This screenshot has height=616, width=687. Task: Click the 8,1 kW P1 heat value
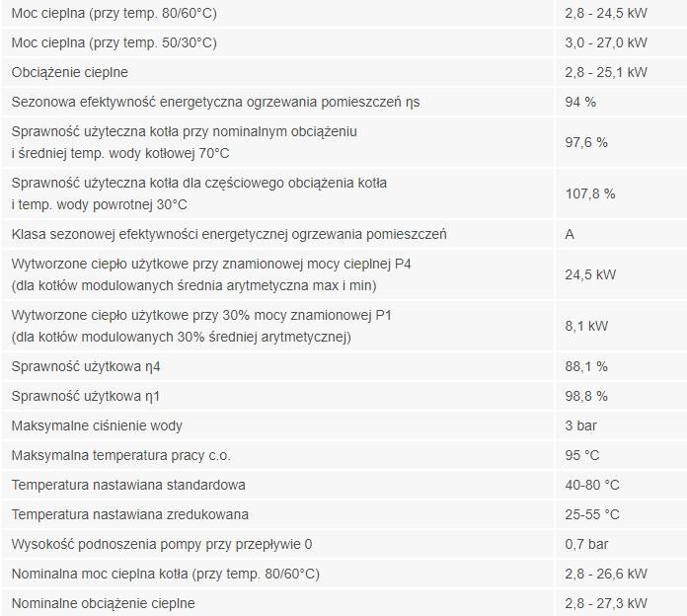586,326
